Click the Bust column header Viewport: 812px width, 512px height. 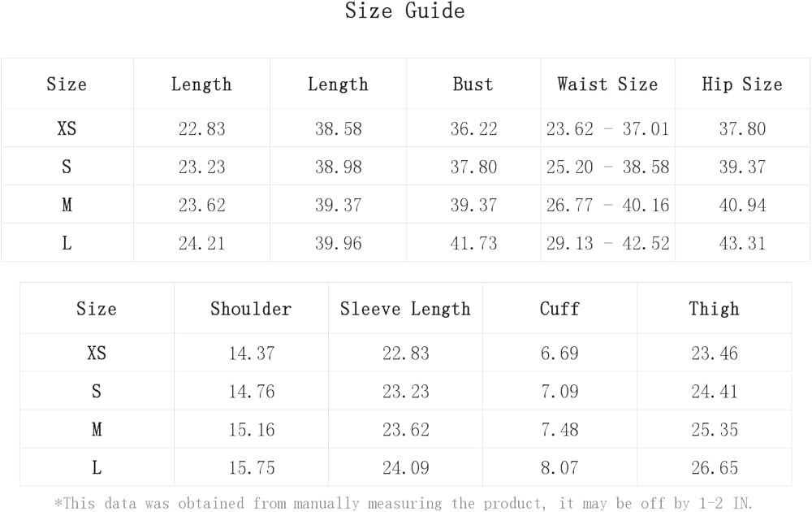pyautogui.click(x=473, y=85)
